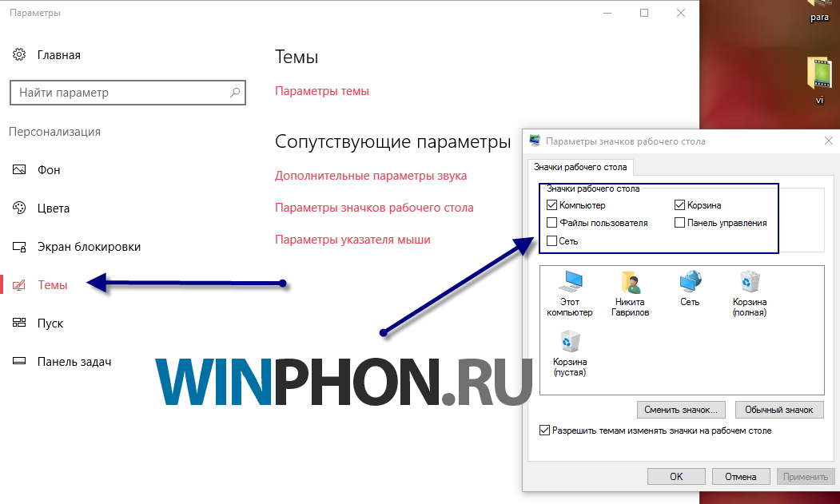The height and width of the screenshot is (504, 840).
Task: Confirm the dialog with OK
Action: [676, 476]
